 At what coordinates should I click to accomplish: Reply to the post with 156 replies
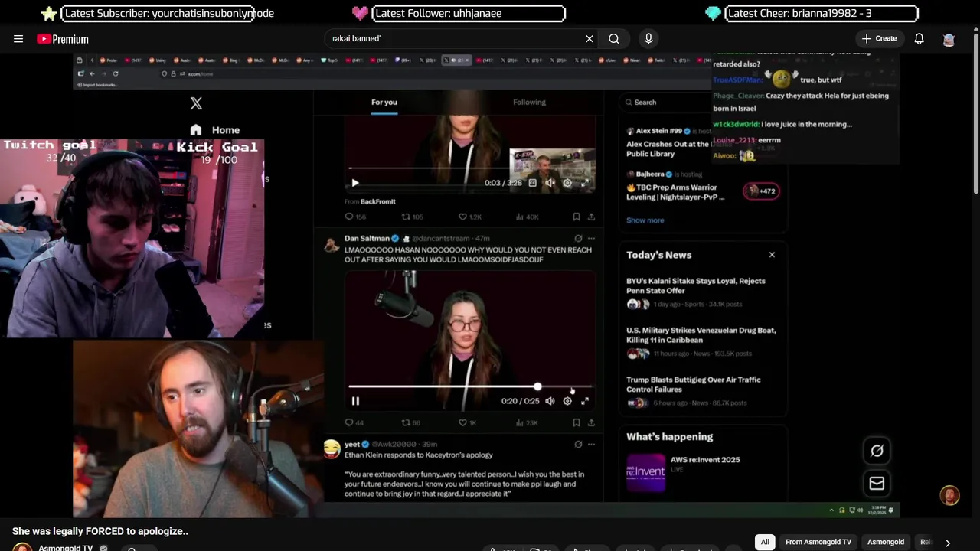pyautogui.click(x=355, y=217)
